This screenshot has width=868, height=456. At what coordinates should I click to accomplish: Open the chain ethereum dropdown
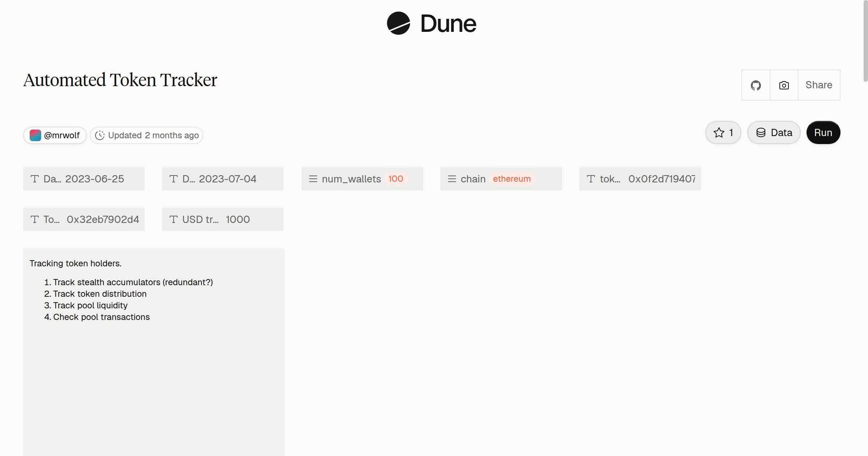coord(501,179)
